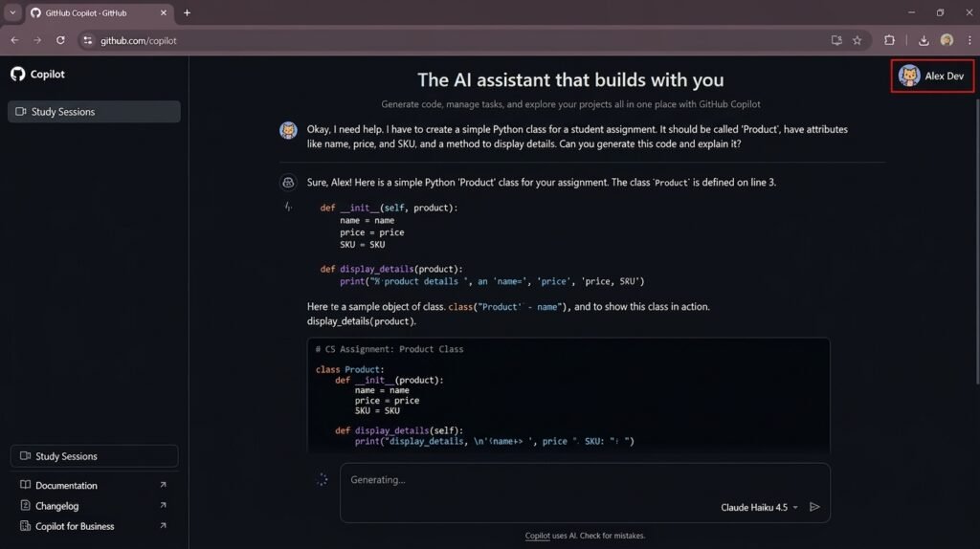980x549 pixels.
Task: Click the '# CS Assignment: Product Class' comment line
Action: coord(390,349)
